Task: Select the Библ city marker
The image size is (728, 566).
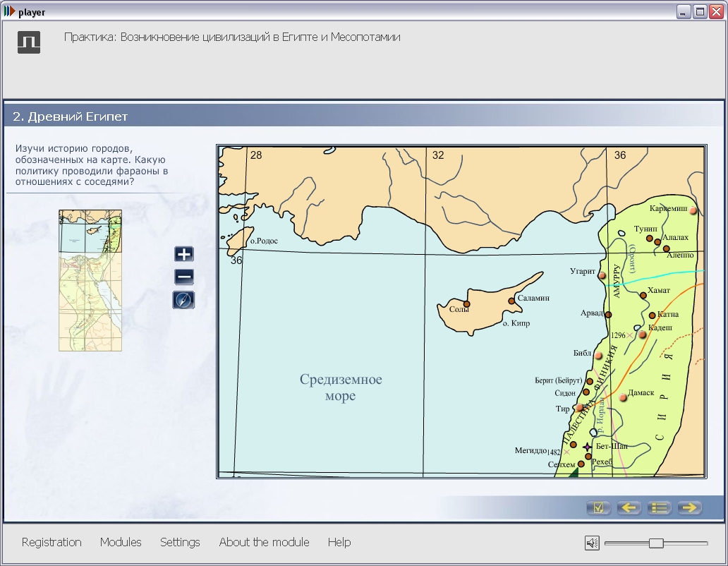Action: tap(598, 356)
